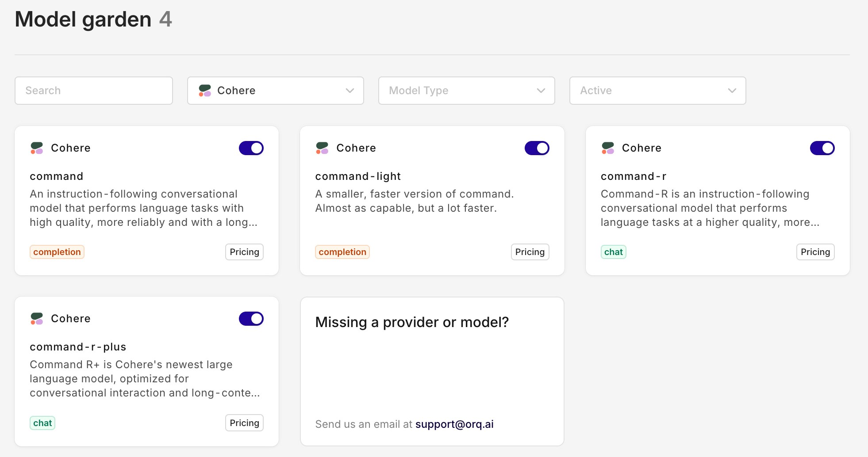Image resolution: width=868 pixels, height=457 pixels.
Task: Open Pricing for command-light
Action: coord(530,252)
